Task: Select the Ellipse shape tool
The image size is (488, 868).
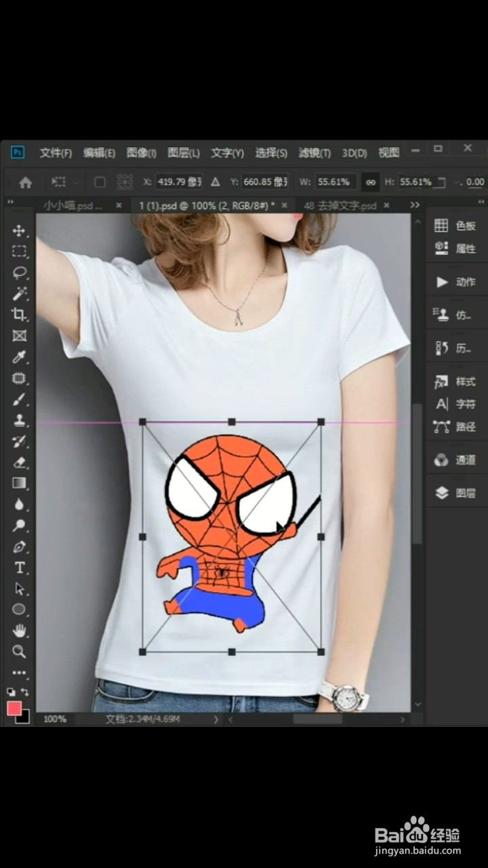Action: pyautogui.click(x=19, y=610)
